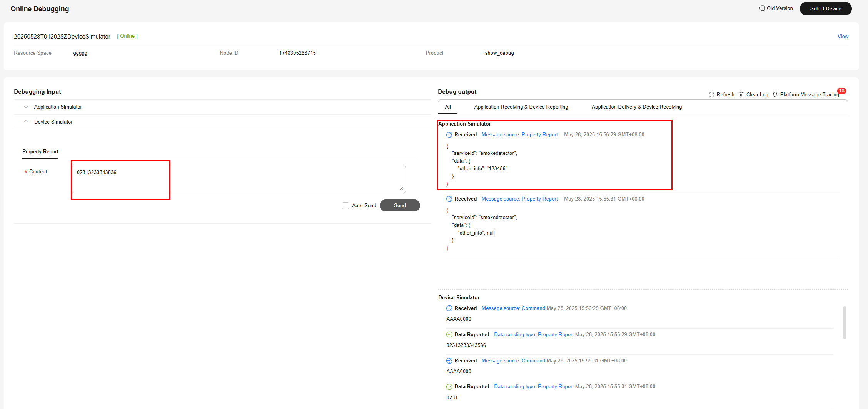Click the Received icon at 15:55:31 Property Report

[449, 199]
